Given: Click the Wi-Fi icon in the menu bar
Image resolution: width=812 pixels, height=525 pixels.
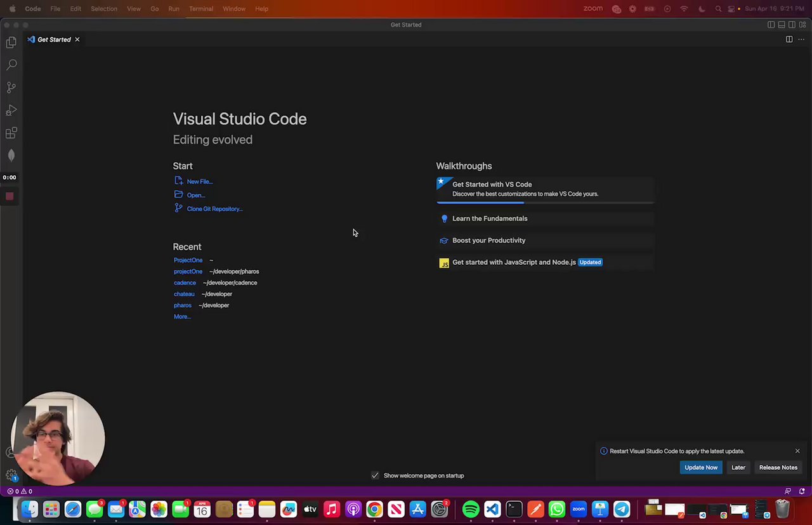Looking at the screenshot, I should [684, 9].
